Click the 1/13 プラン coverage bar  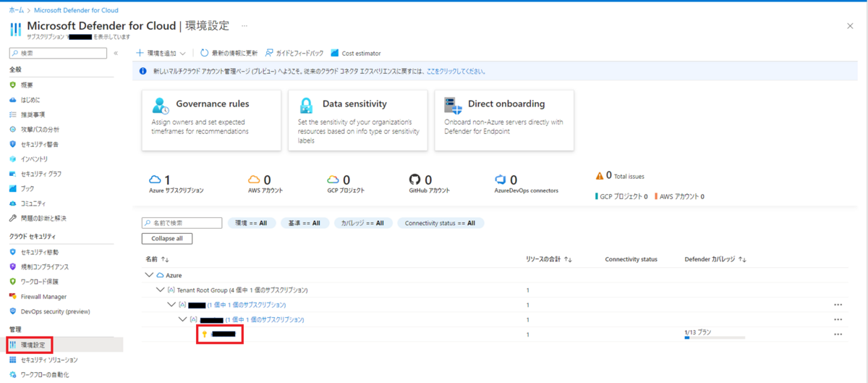(x=715, y=337)
